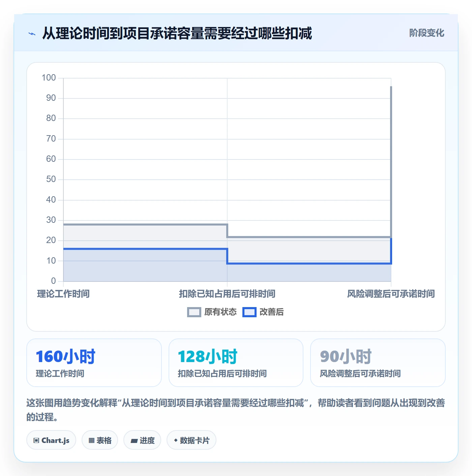Open the 128小时 data card
Image resolution: width=472 pixels, height=476 pixels.
[x=236, y=363]
